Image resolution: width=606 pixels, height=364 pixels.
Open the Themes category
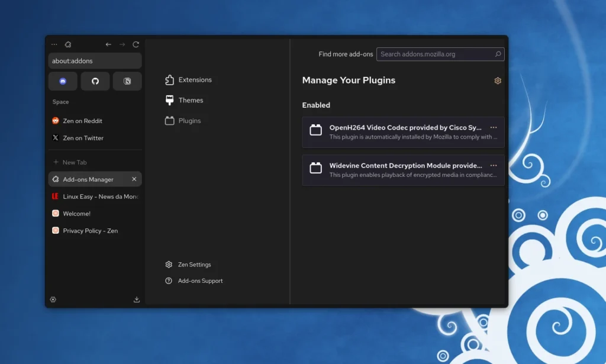[184, 100]
